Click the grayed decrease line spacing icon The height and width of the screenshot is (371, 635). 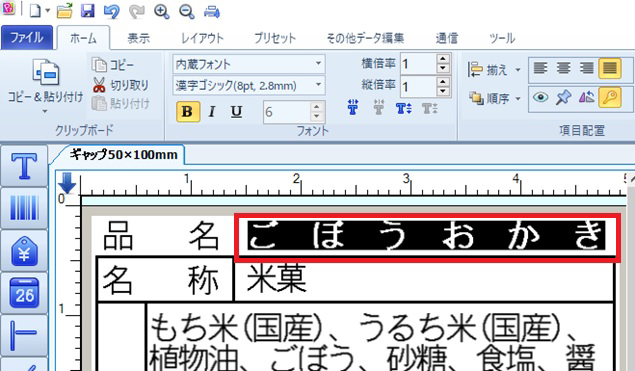click(430, 108)
